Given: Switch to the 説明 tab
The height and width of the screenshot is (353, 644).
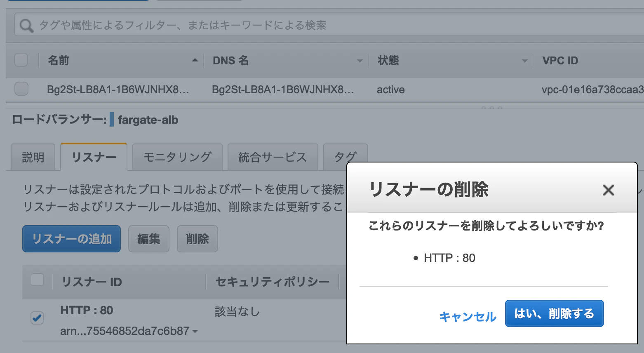Looking at the screenshot, I should [x=33, y=157].
